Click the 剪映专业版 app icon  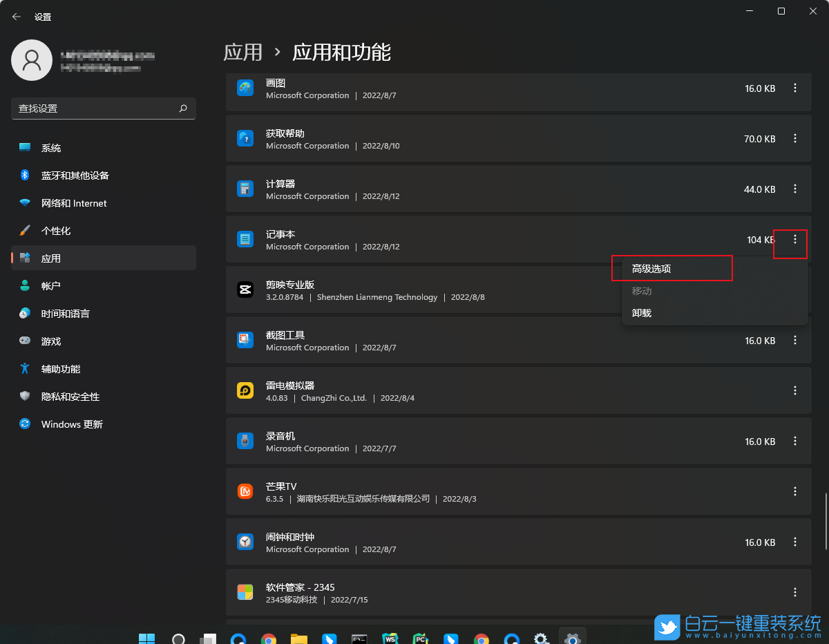point(245,290)
